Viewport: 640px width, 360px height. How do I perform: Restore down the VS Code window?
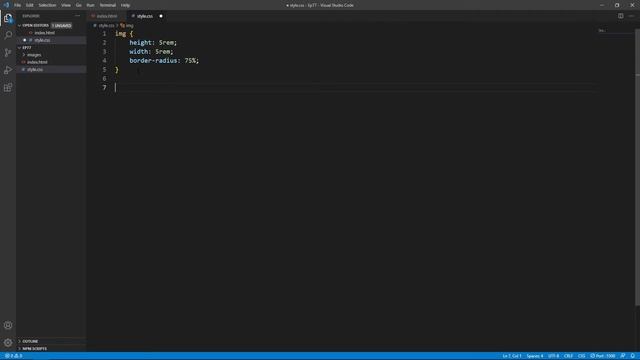pyautogui.click(x=617, y=5)
